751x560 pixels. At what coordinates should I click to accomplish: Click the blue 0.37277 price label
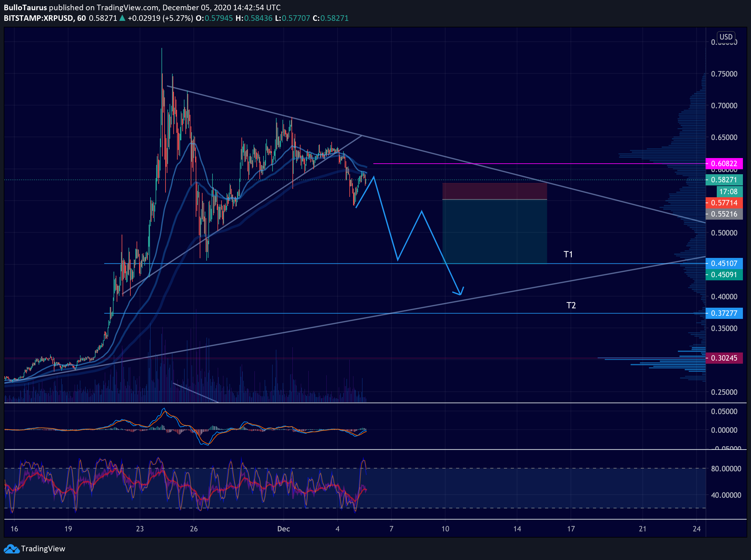(x=724, y=313)
